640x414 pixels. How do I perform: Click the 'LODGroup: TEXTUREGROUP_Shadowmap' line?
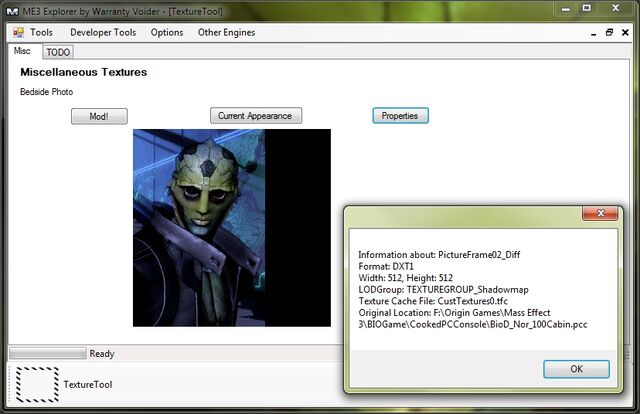pos(443,290)
